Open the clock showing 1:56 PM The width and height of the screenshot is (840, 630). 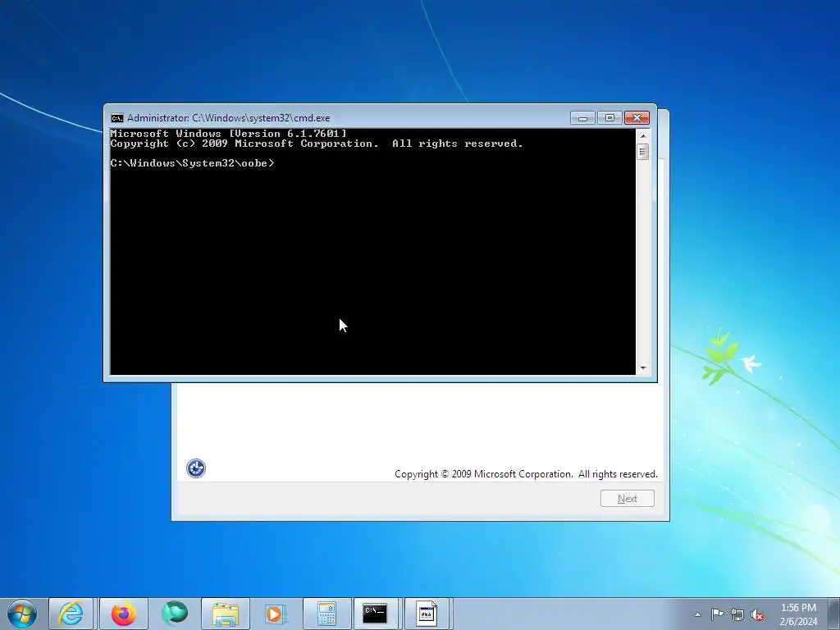(x=798, y=614)
